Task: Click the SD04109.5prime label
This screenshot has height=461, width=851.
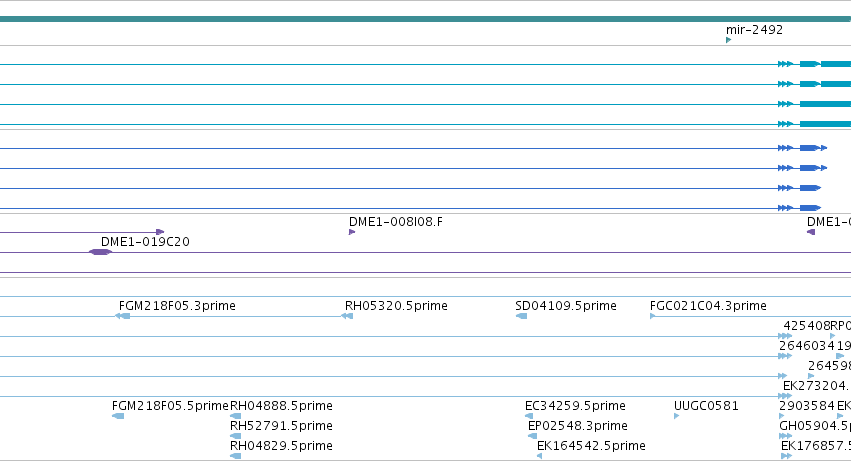Action: 566,306
